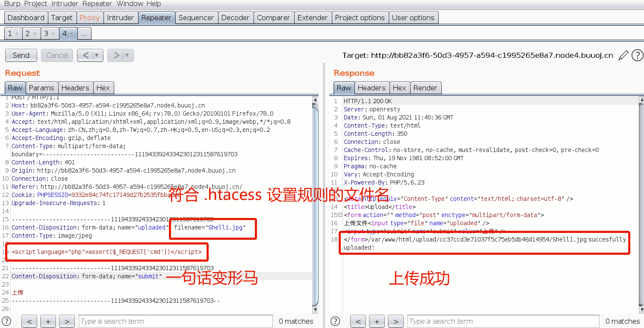Image resolution: width=644 pixels, height=328 pixels.
Task: Click the request pane vertical scrollbar
Action: pos(315,206)
